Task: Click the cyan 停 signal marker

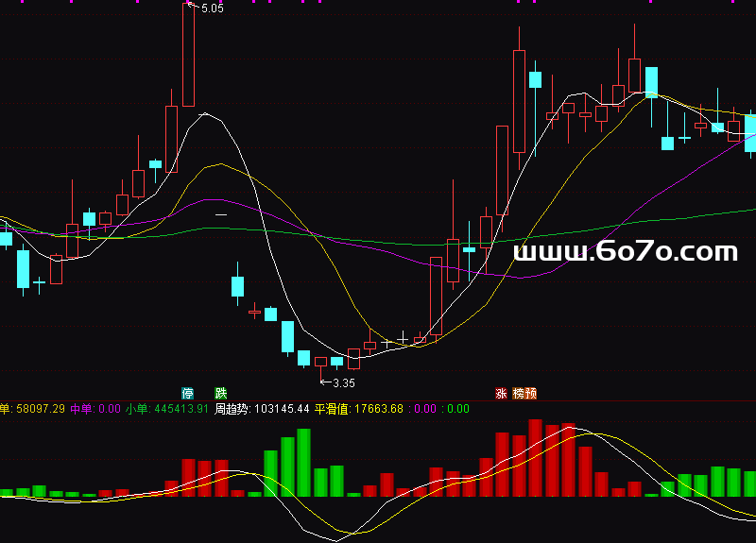Action: pos(188,393)
